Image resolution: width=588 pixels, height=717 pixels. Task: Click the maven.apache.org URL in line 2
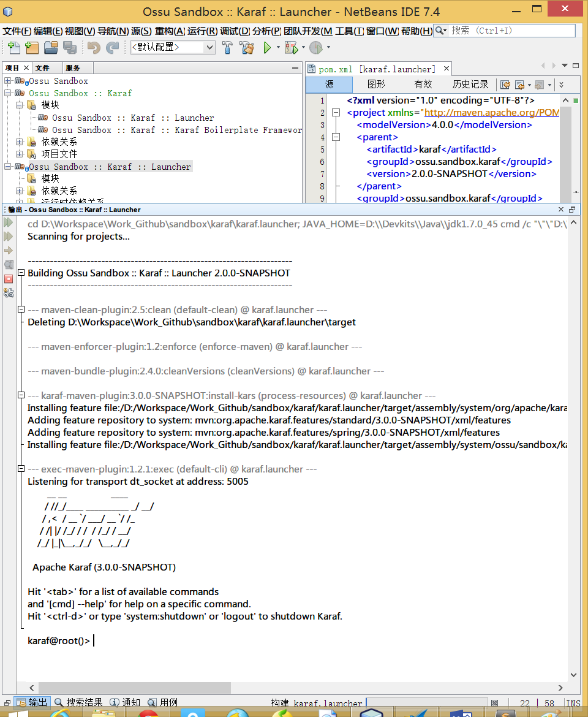pyautogui.click(x=492, y=113)
